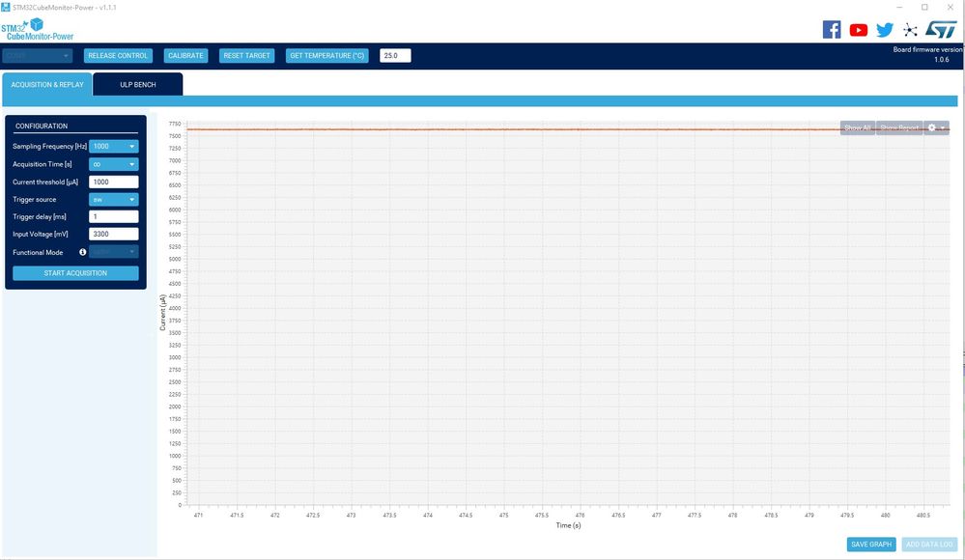Screen dimensions: 965x560
Task: Click the Add Data Log button
Action: (929, 544)
